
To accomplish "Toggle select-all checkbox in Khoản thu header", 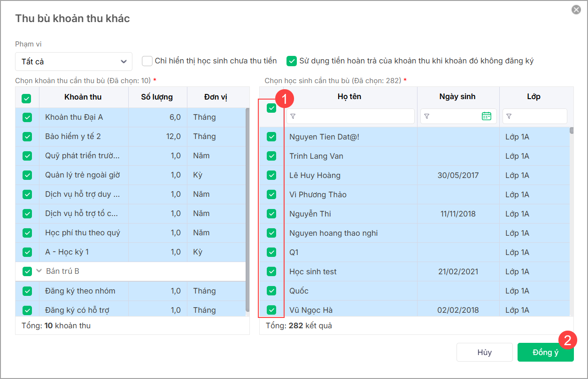I will (x=27, y=98).
